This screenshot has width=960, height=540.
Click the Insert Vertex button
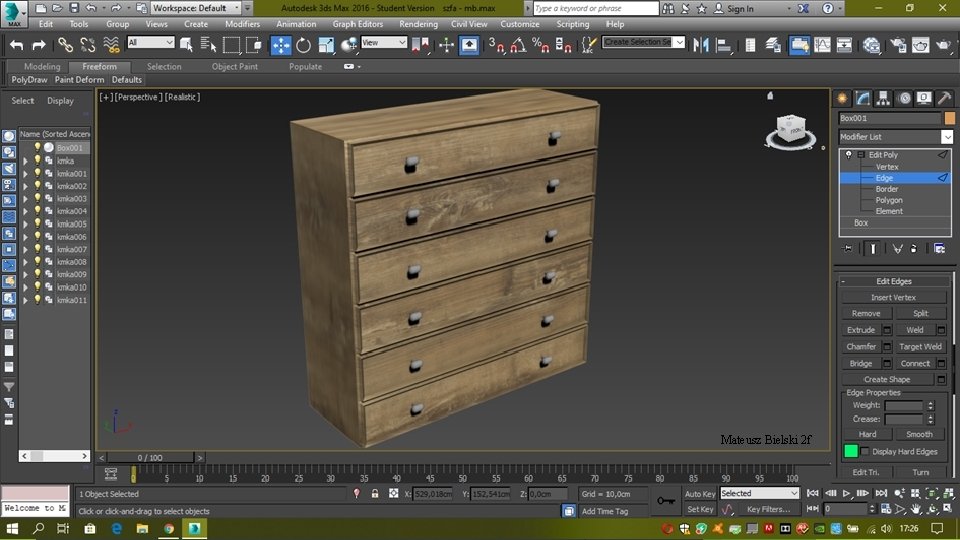tap(893, 297)
